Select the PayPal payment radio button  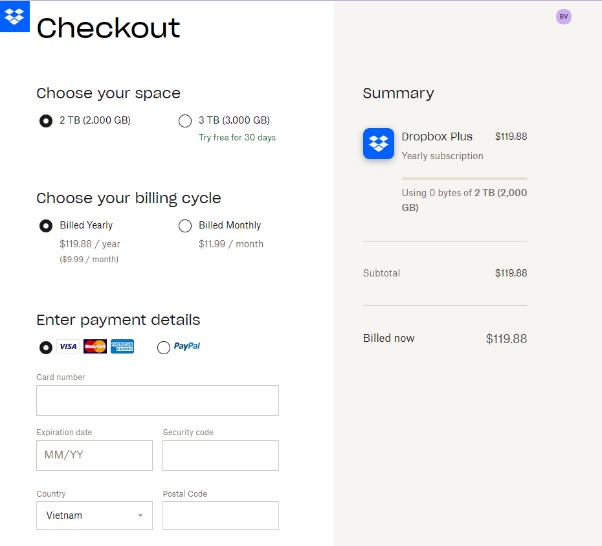[164, 347]
